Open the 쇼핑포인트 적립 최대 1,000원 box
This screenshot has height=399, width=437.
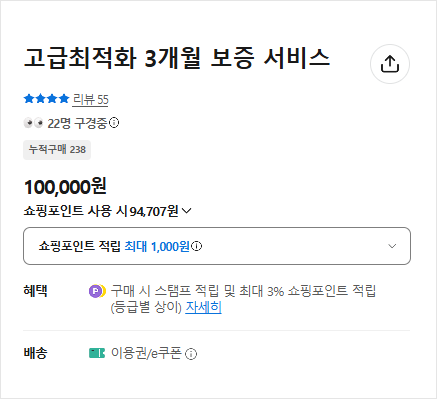pyautogui.click(x=217, y=246)
